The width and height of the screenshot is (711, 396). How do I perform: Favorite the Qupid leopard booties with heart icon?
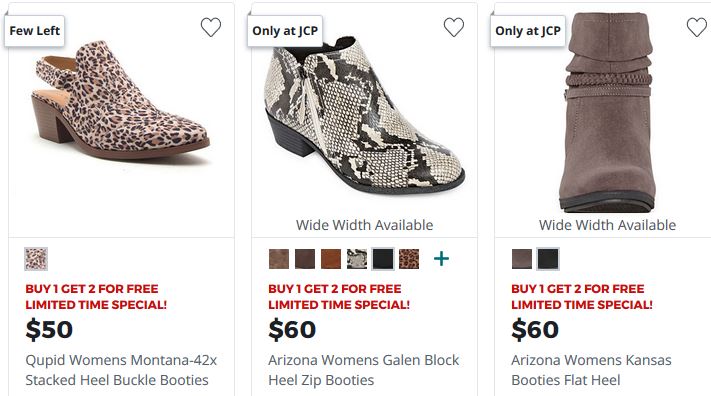(211, 27)
